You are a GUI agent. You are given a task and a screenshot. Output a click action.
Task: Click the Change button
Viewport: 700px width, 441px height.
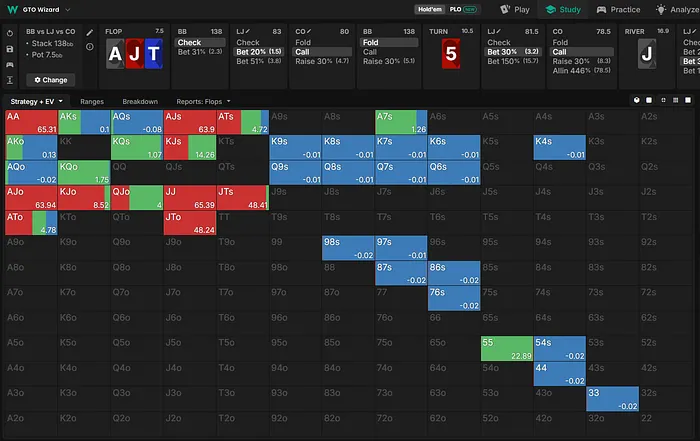pyautogui.click(x=50, y=80)
